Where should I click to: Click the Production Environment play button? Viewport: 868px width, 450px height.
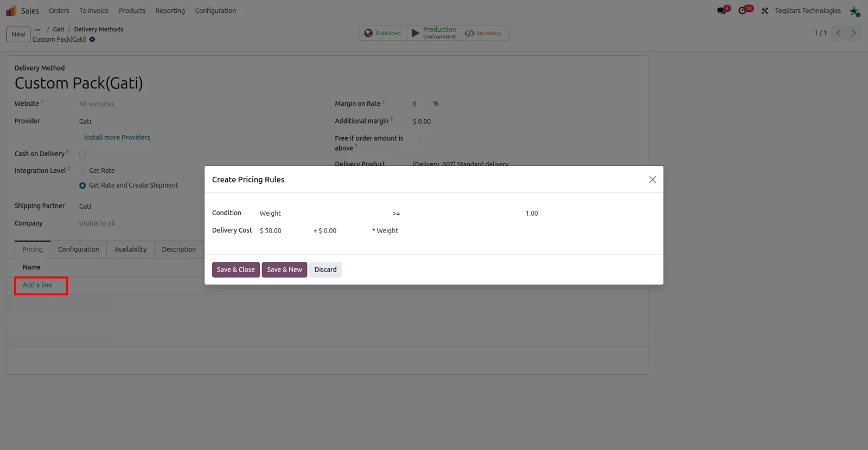434,33
